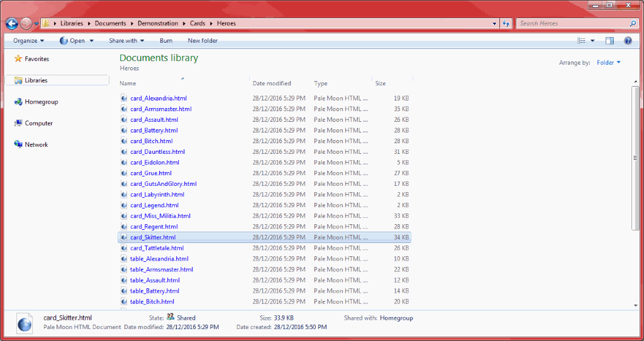Screen dimensions: 644x341
Task: Select the card_Assault.html file icon
Action: click(124, 120)
